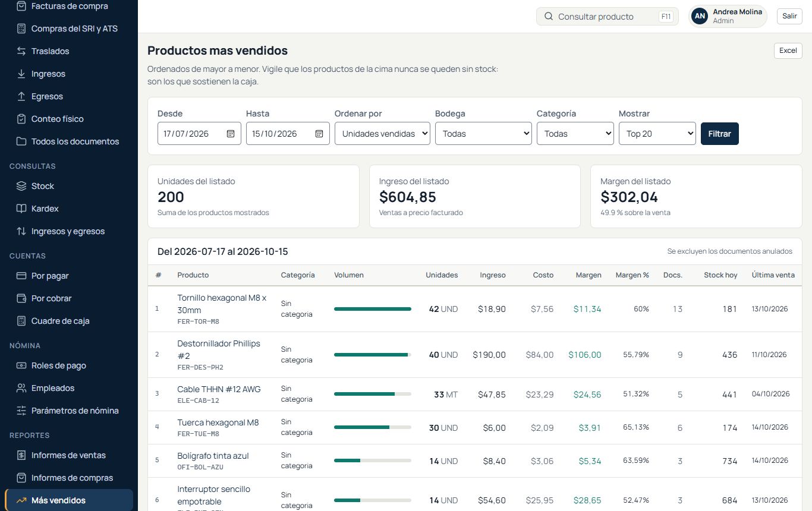The width and height of the screenshot is (812, 511).
Task: Click the Salir button
Action: point(789,16)
